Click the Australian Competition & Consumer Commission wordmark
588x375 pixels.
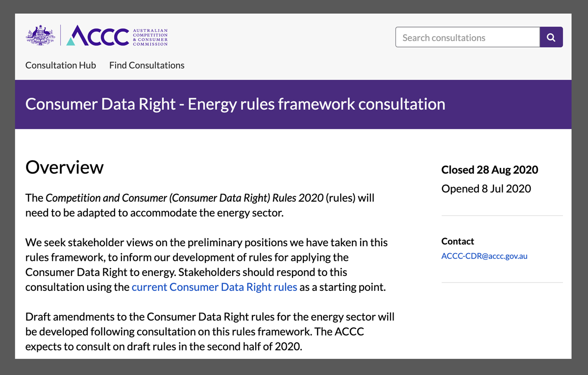pos(150,37)
